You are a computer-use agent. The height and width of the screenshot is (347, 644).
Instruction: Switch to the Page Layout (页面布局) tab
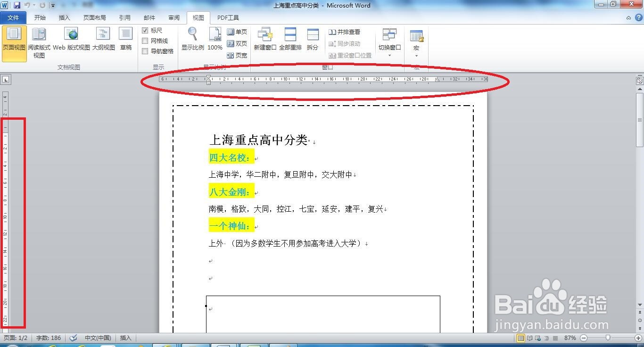click(x=95, y=18)
